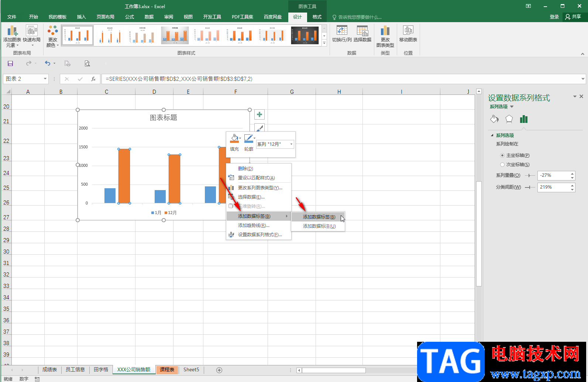Screen dimensions: 588x382
Task: Open the Select Data icon in ribbon
Action: [362, 31]
